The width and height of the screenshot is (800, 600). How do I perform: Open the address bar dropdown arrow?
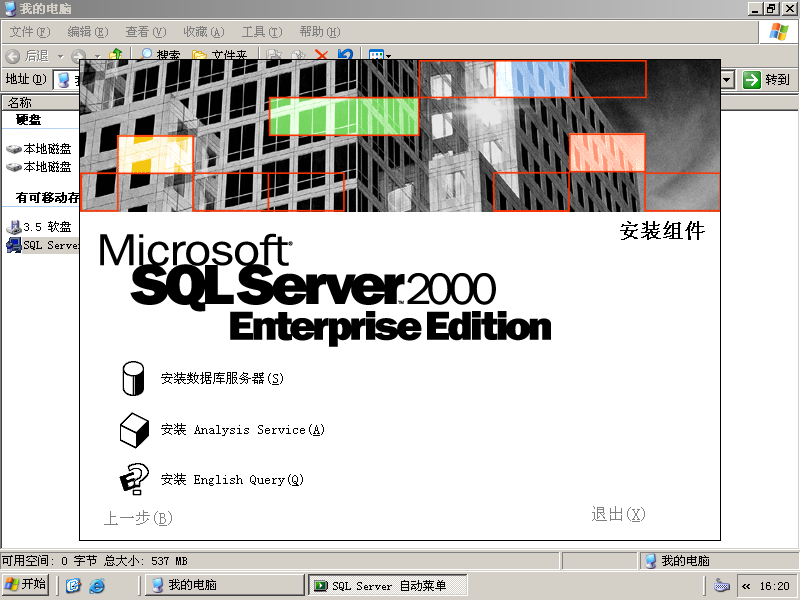pos(728,80)
